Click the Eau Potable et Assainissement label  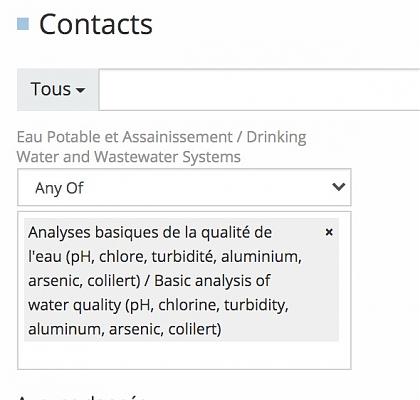(x=125, y=137)
